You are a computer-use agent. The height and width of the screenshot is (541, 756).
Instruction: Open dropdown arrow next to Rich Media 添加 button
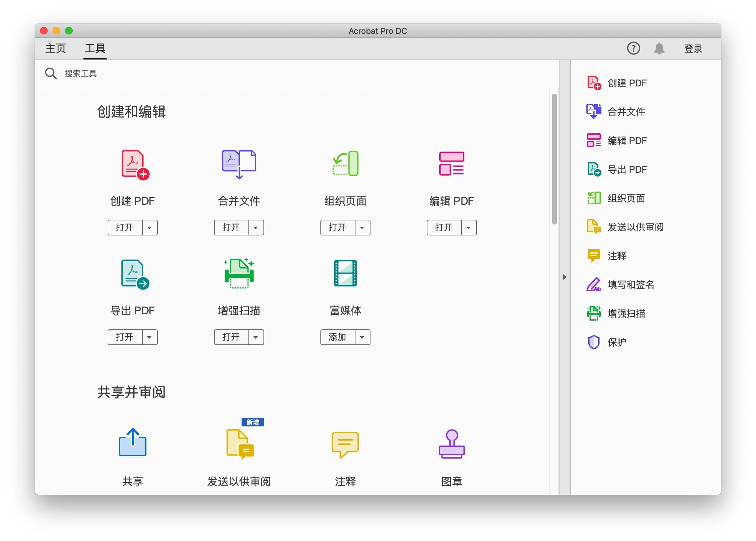(x=362, y=337)
